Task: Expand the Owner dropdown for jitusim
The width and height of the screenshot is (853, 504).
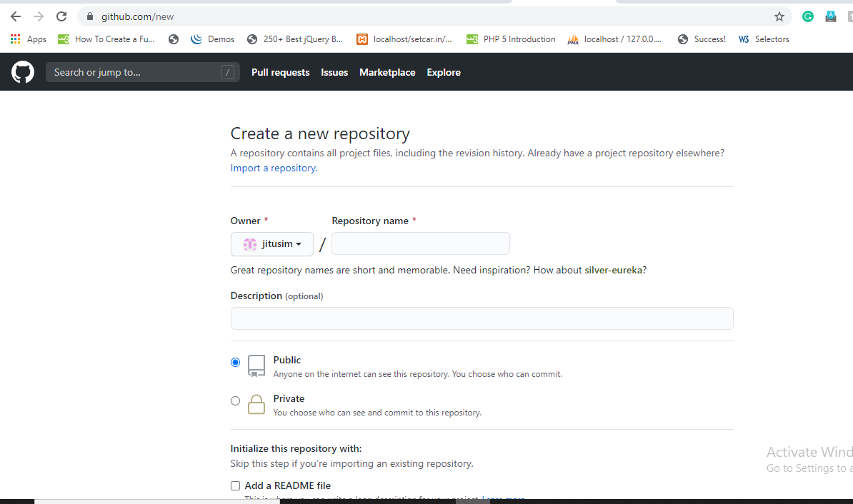Action: pos(272,244)
